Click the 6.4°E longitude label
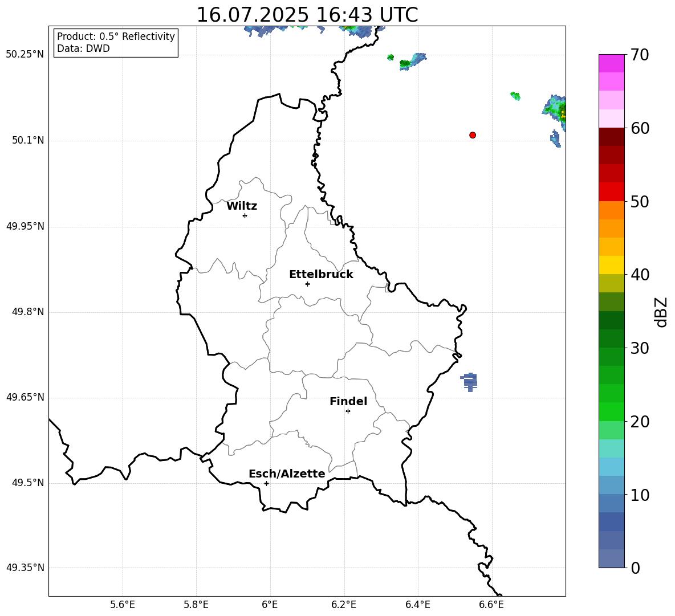 [417, 605]
